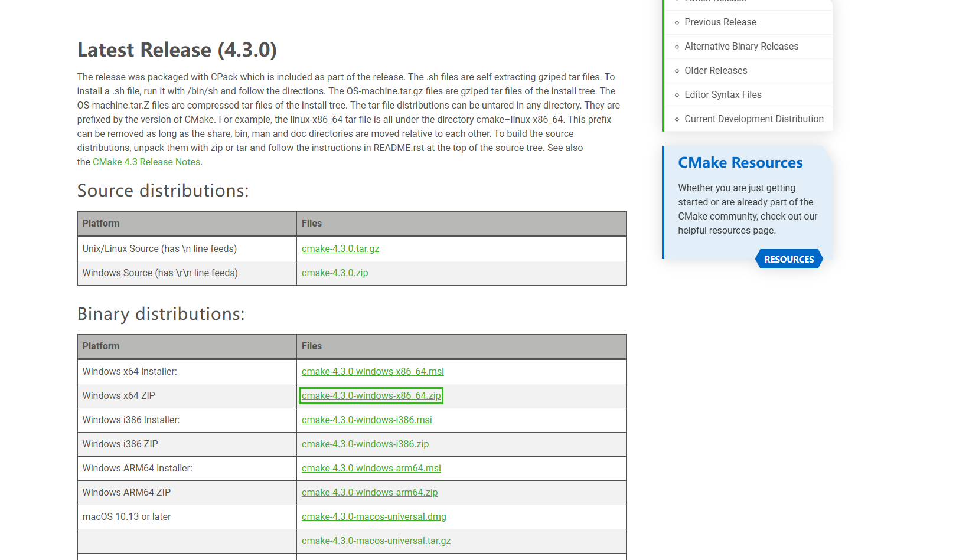Click the CMake Resources heading

point(740,162)
